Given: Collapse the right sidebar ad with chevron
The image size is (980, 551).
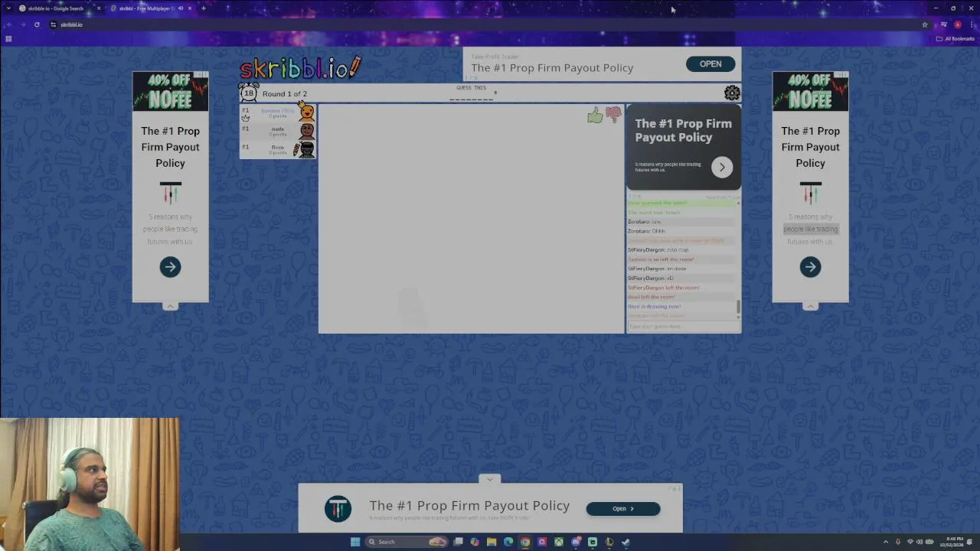Looking at the screenshot, I should click(810, 306).
